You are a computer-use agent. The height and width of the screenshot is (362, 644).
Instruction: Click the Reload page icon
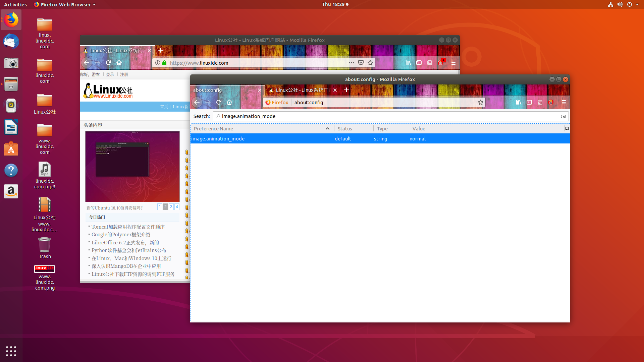pyautogui.click(x=219, y=102)
